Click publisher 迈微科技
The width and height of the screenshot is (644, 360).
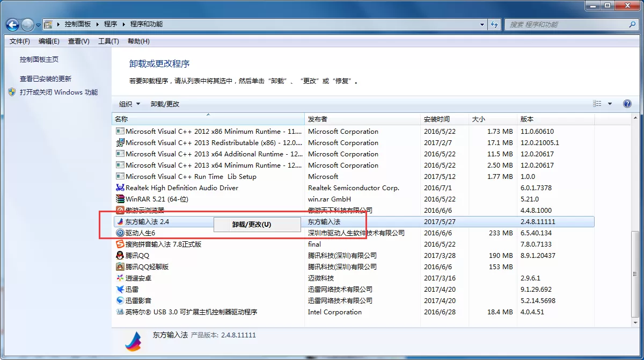[x=321, y=278]
